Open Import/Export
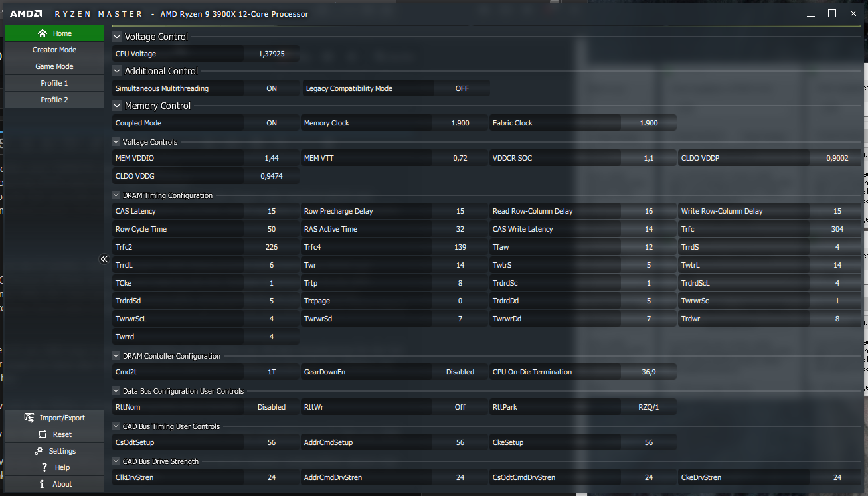This screenshot has width=868, height=496. click(54, 418)
